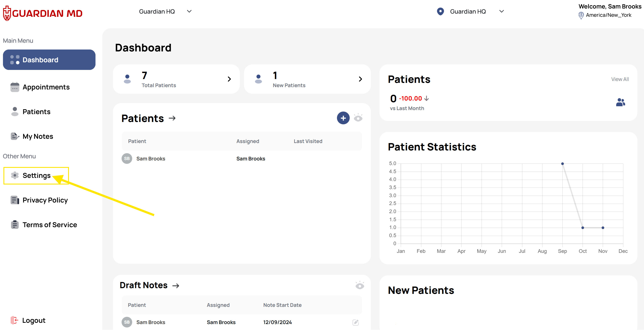This screenshot has height=330, width=644.
Task: Click the Patients heading arrow icon
Action: [172, 118]
